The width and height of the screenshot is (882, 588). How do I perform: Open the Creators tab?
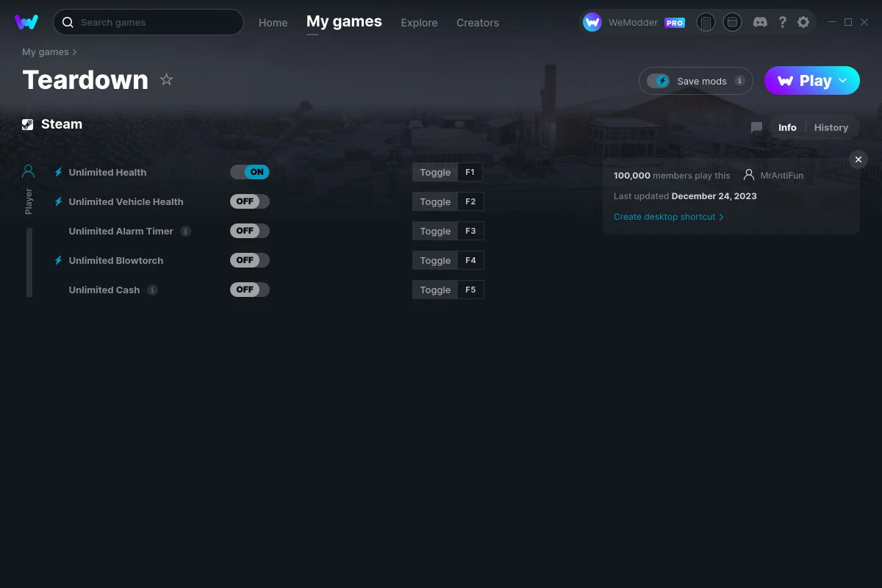tap(478, 23)
